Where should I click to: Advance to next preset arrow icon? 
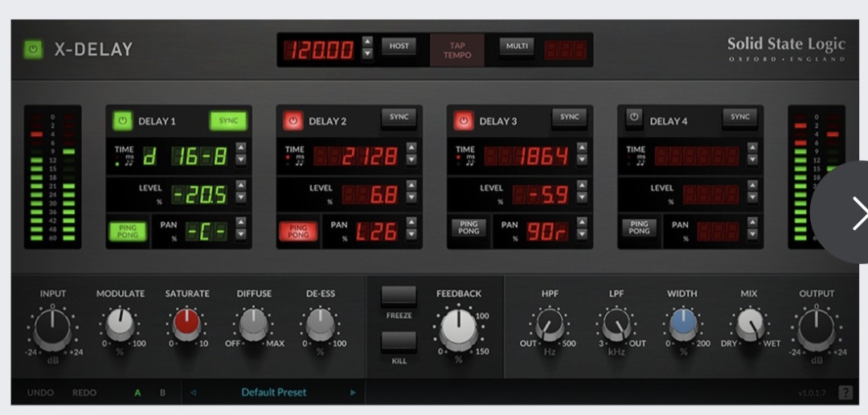[352, 392]
